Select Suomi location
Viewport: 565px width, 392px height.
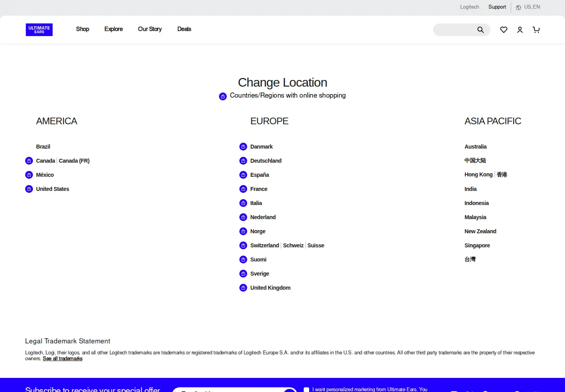[258, 260]
